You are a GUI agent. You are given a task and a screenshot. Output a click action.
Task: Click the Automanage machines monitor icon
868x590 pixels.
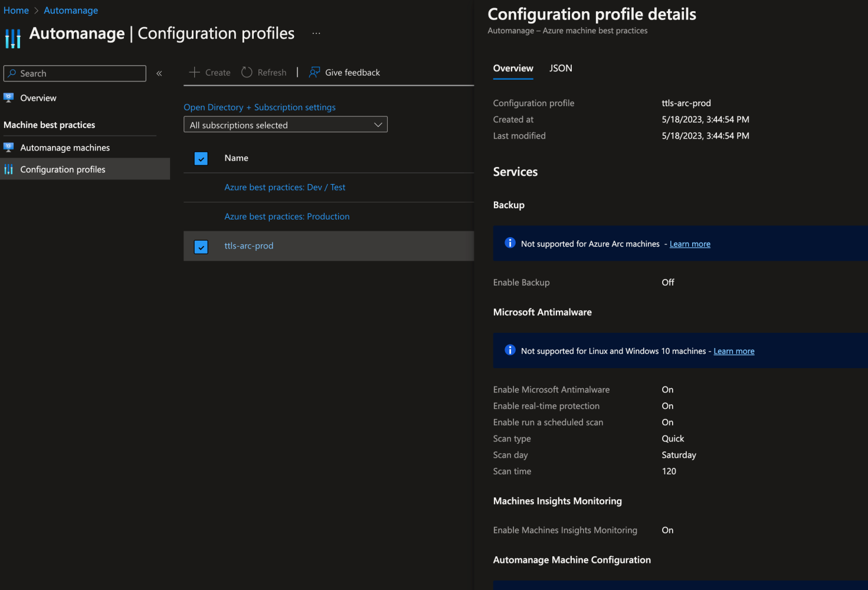(x=8, y=147)
